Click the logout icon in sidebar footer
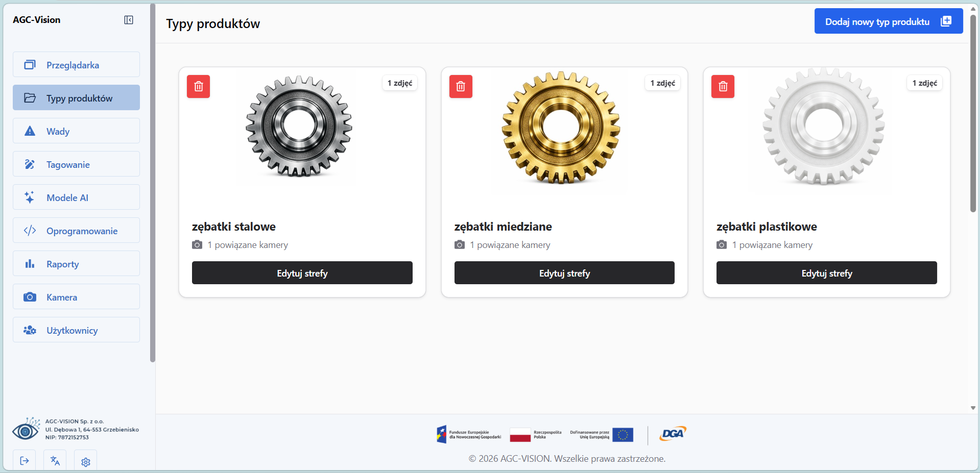980x473 pixels. tap(25, 461)
